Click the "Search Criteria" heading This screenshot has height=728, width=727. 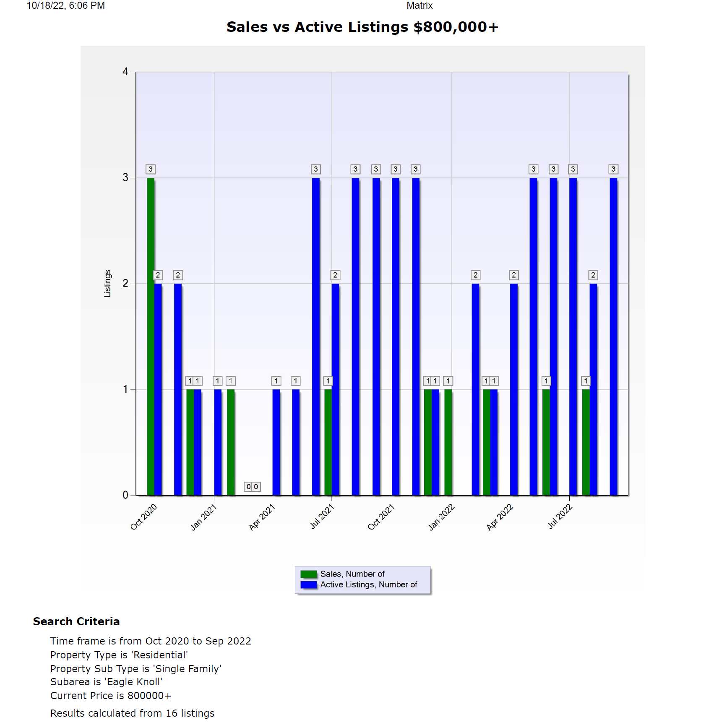76,621
